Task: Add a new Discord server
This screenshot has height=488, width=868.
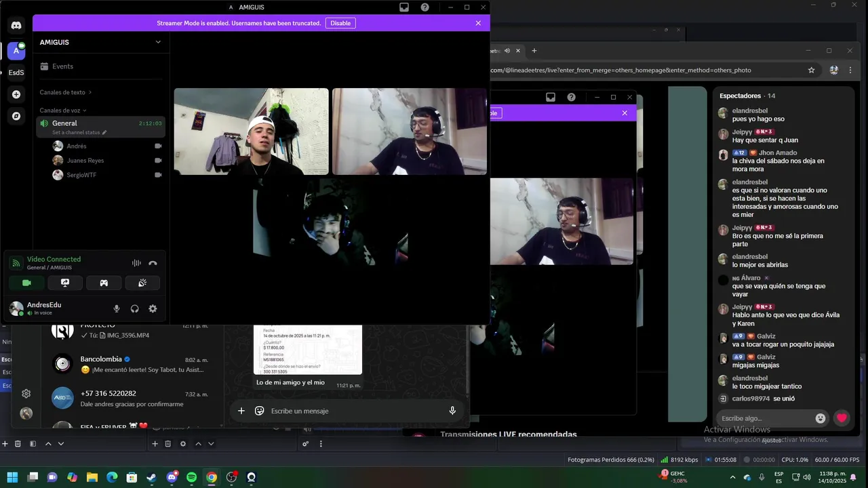Action: coord(16,94)
